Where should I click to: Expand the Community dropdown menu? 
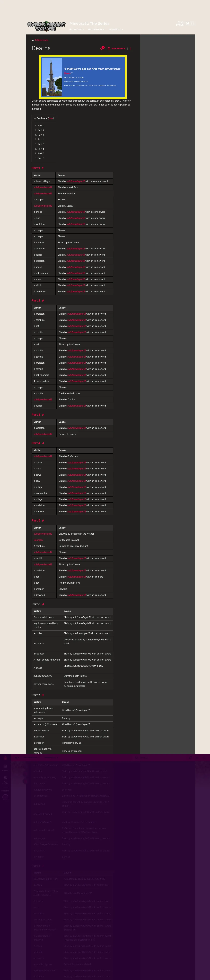[115, 29]
